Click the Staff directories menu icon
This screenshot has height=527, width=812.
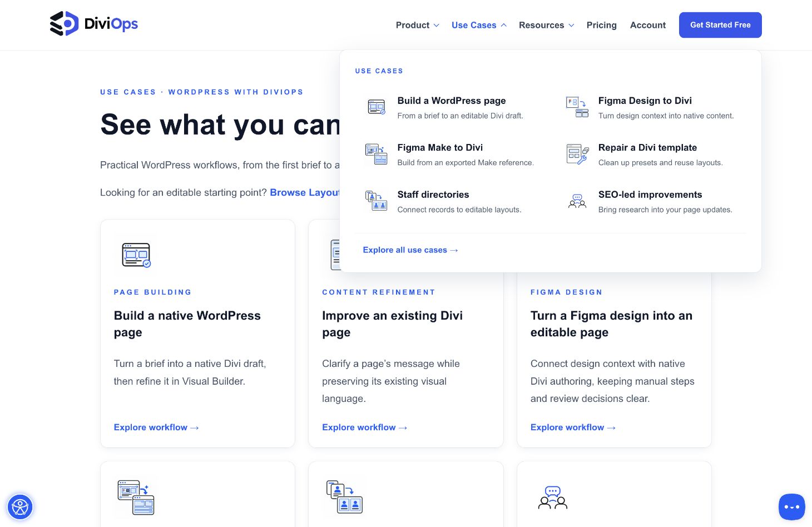click(x=377, y=201)
